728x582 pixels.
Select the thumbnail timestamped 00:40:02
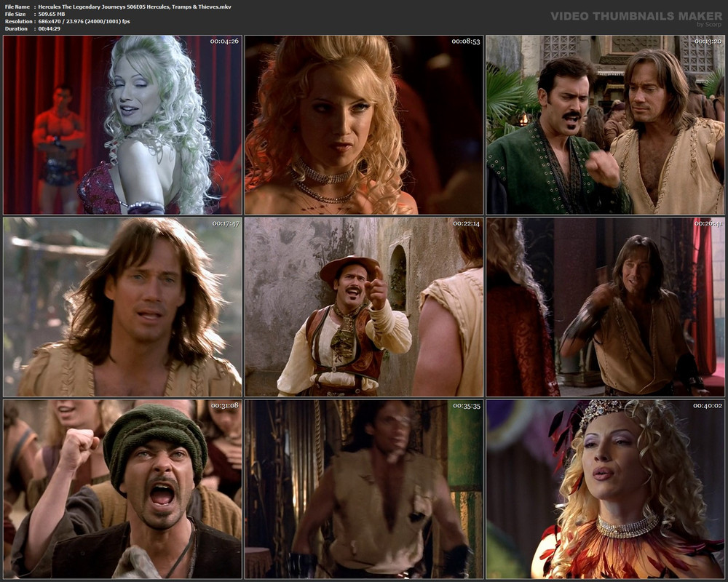606,489
